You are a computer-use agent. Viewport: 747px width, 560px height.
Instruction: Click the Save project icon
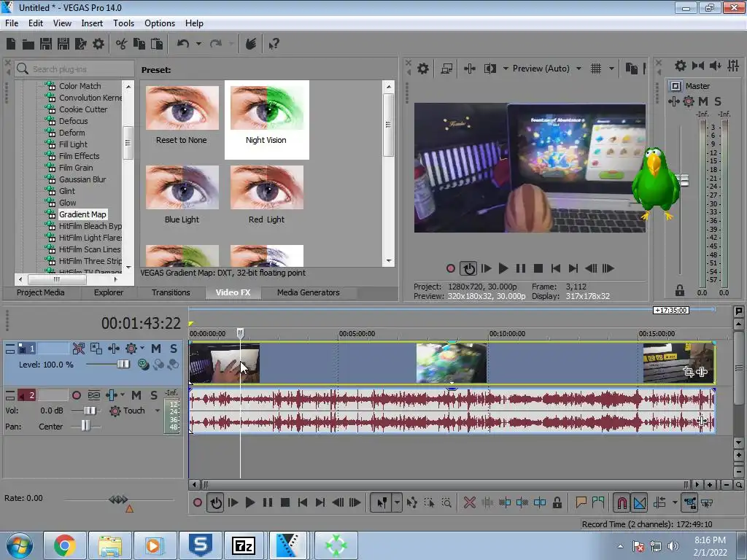pyautogui.click(x=46, y=44)
